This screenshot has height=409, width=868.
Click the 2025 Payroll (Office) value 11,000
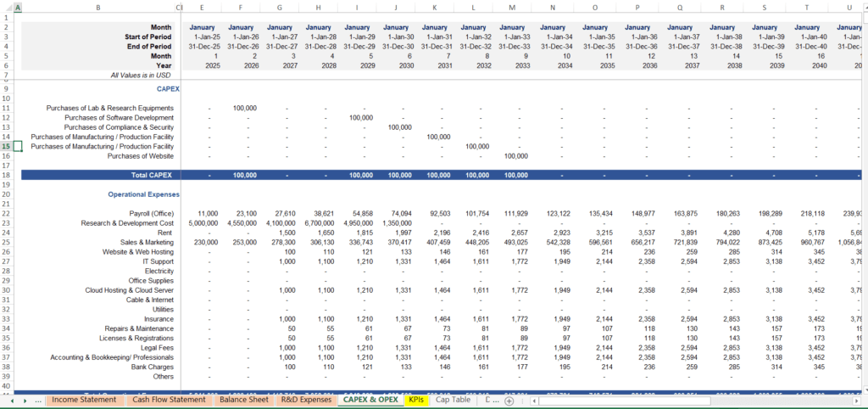[207, 214]
